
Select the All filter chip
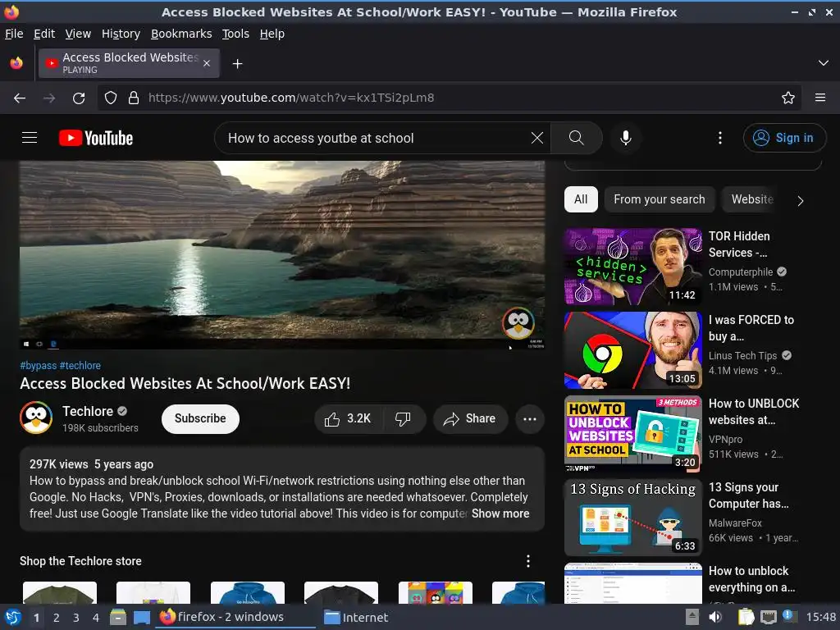[x=581, y=199]
